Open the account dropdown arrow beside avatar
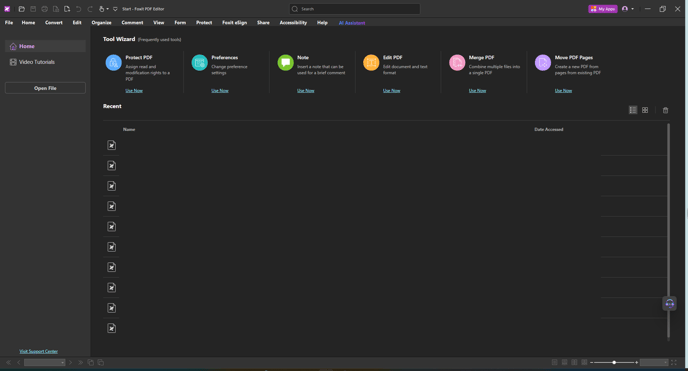688x371 pixels. point(632,9)
